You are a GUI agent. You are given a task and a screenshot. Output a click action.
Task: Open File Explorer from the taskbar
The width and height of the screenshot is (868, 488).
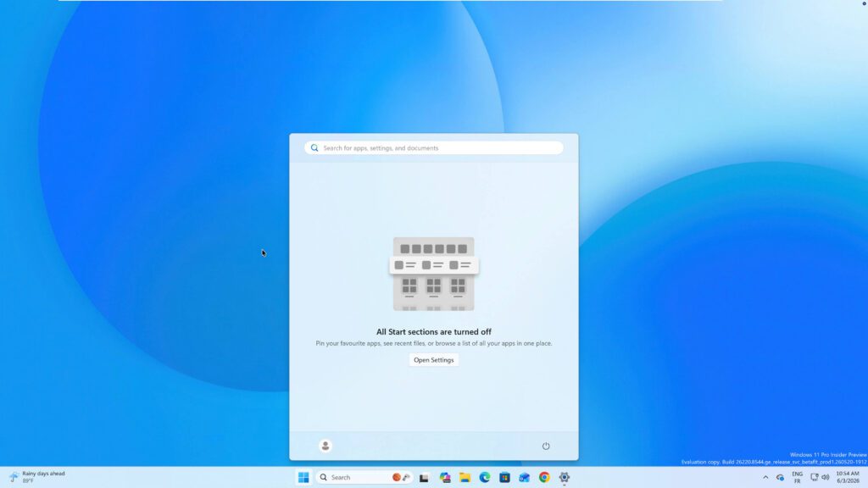[x=465, y=478]
